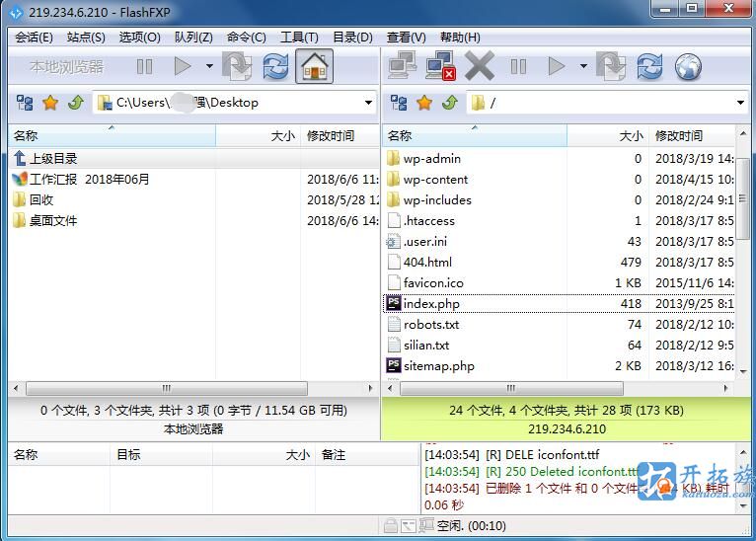Sort local files by 大小 column
The image size is (756, 541).
click(x=258, y=136)
